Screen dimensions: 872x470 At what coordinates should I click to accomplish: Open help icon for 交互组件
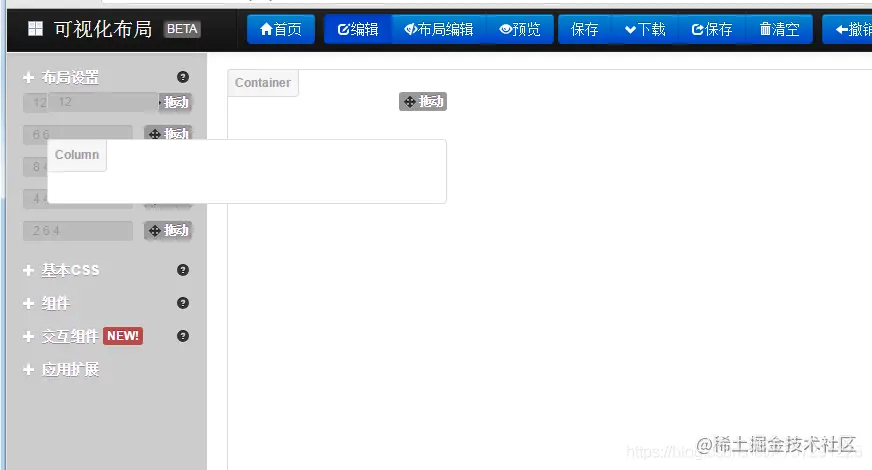point(182,336)
